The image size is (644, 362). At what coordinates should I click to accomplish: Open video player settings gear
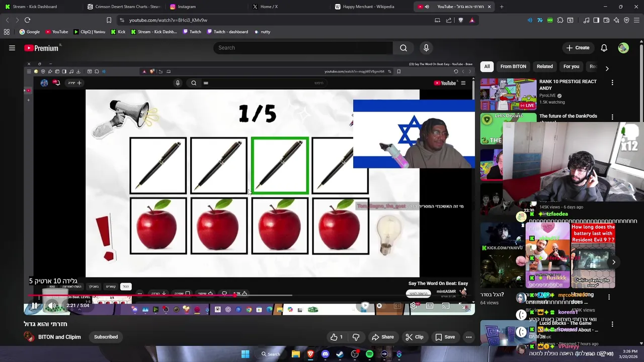pos(414,306)
